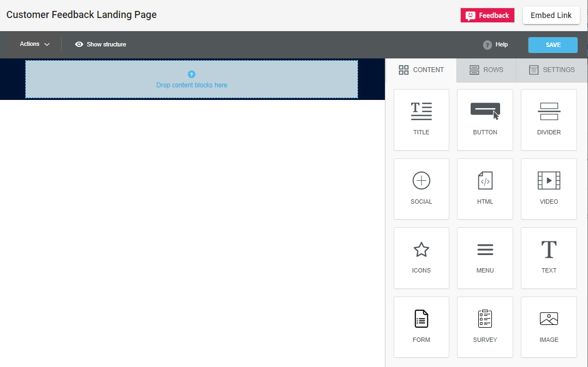
Task: Select the HTML content block
Action: [485, 189]
